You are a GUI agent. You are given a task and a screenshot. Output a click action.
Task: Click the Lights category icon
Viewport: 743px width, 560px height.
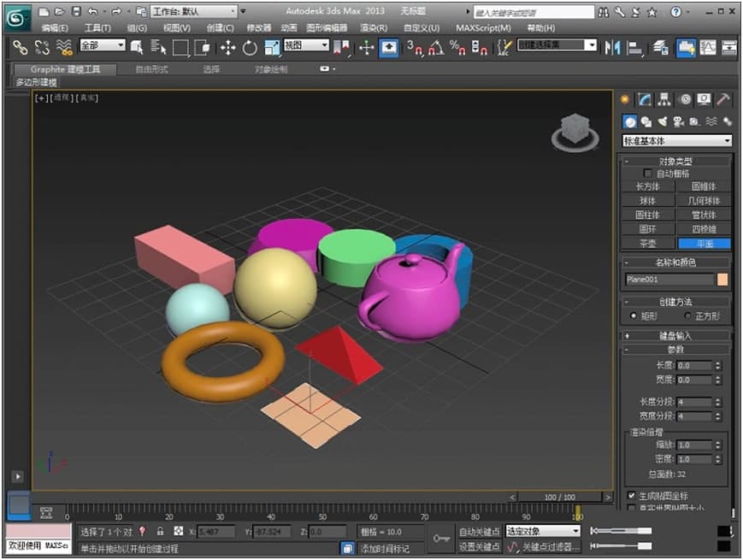point(663,121)
